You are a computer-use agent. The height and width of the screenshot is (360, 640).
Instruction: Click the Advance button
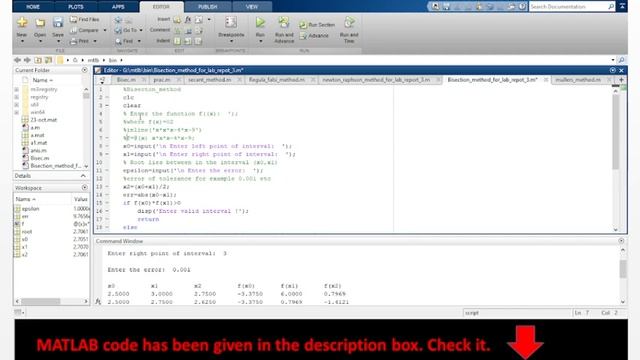[314, 36]
